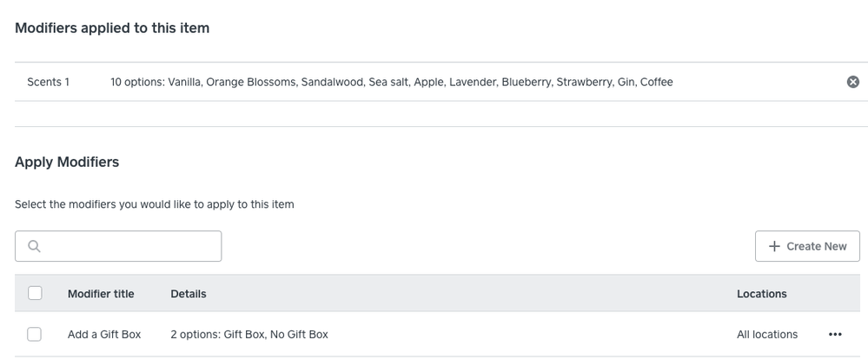
Task: Click the Apply Modifiers heading
Action: click(67, 163)
